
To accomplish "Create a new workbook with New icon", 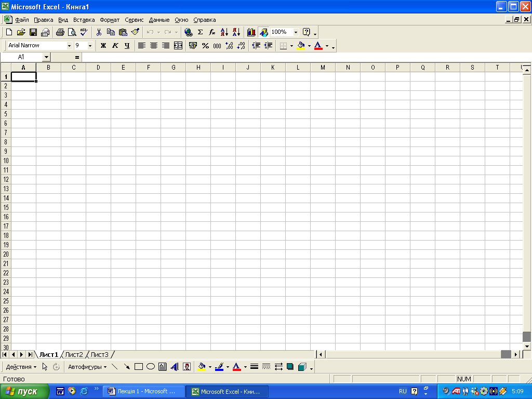I will click(x=9, y=32).
